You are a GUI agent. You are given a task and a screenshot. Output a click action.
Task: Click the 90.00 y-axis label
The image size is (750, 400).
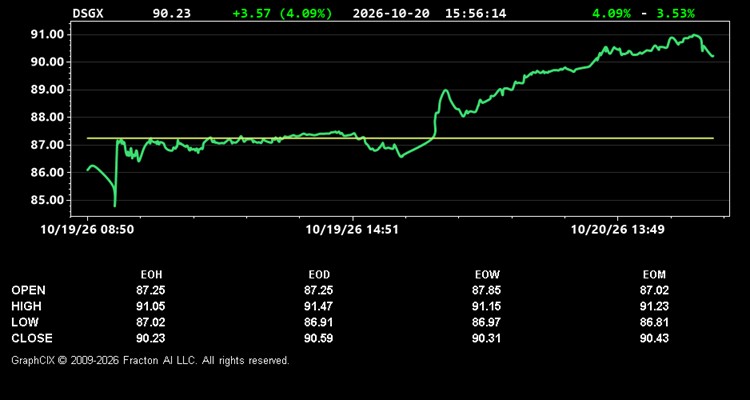click(x=47, y=62)
